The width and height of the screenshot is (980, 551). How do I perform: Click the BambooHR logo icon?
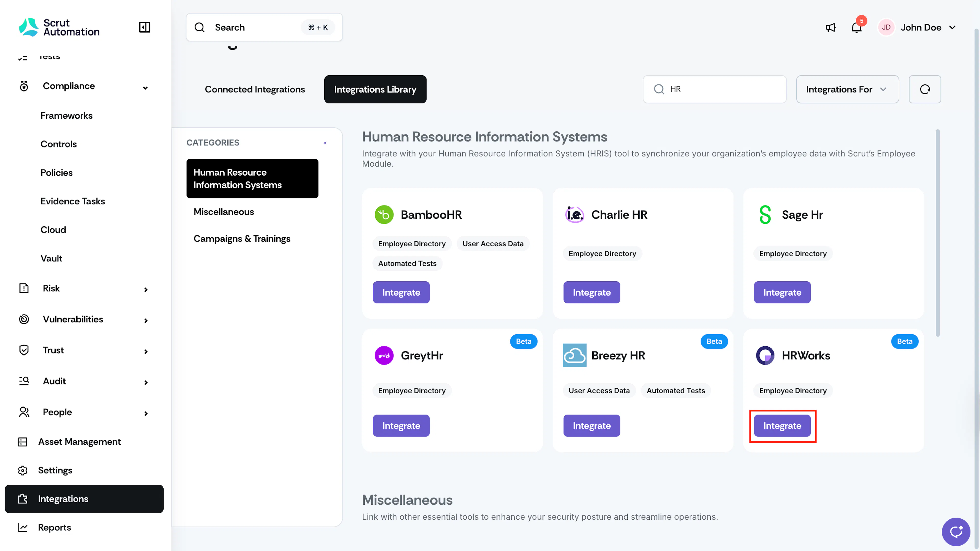pyautogui.click(x=384, y=215)
